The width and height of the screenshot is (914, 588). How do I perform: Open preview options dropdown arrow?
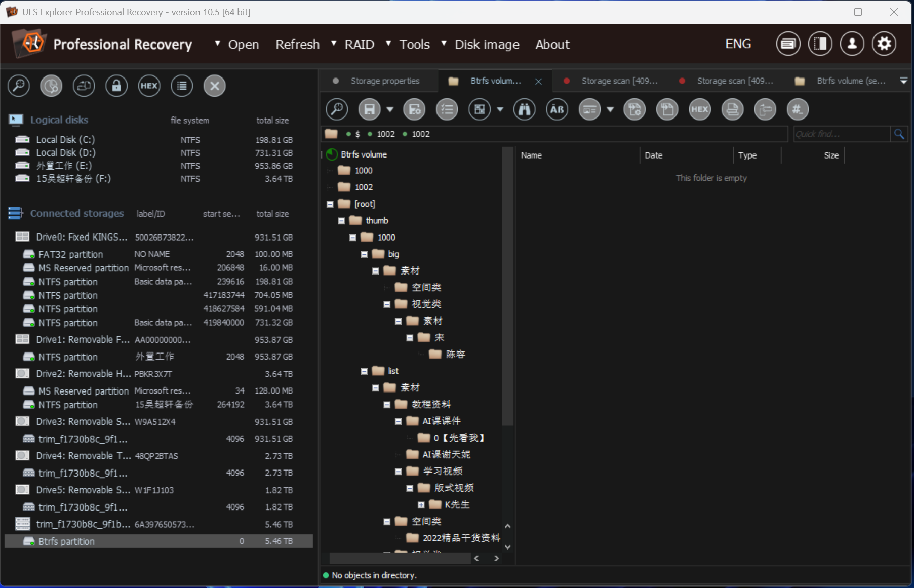point(610,109)
